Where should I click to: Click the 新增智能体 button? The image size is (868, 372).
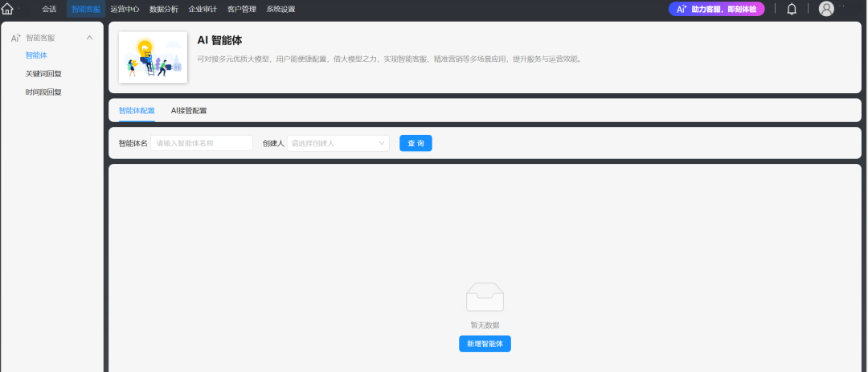pos(485,344)
